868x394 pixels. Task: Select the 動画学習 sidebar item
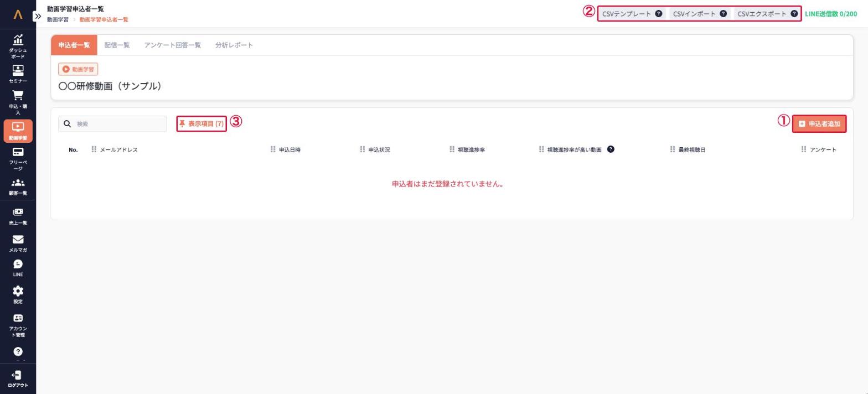(18, 131)
